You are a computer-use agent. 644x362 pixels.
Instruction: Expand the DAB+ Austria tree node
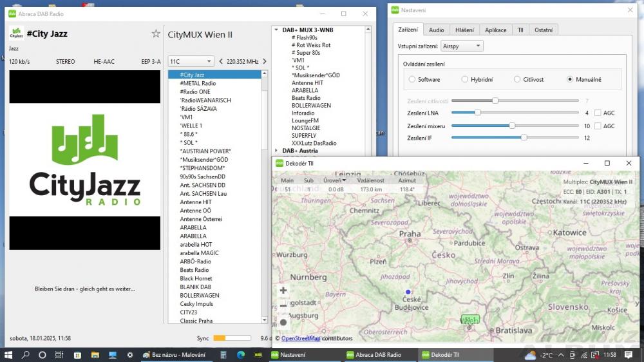(276, 151)
